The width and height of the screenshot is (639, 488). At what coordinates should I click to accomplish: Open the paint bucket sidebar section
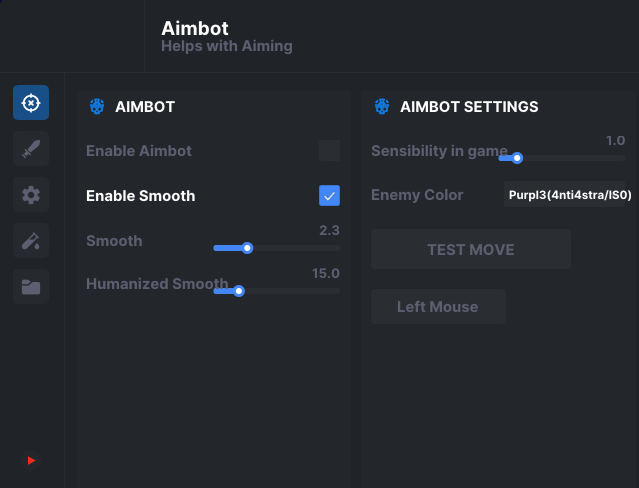[x=31, y=241]
